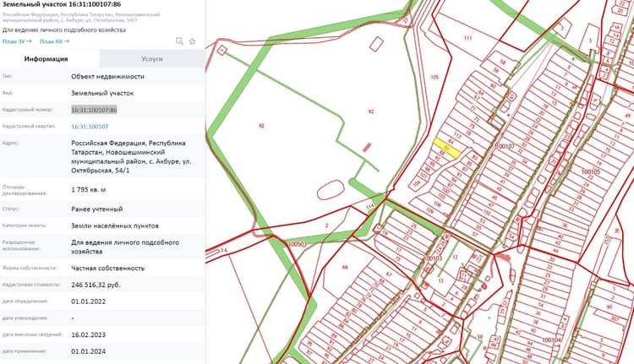Open the План КК link
The width and height of the screenshot is (634, 364).
55,41
